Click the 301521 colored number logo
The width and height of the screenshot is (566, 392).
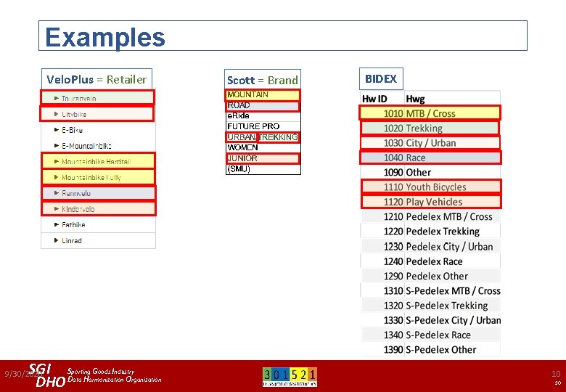tap(290, 377)
